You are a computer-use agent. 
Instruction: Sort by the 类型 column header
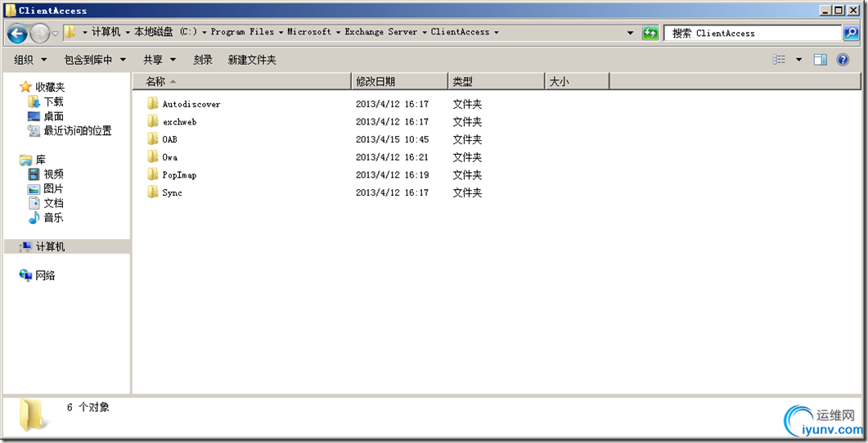[x=496, y=81]
